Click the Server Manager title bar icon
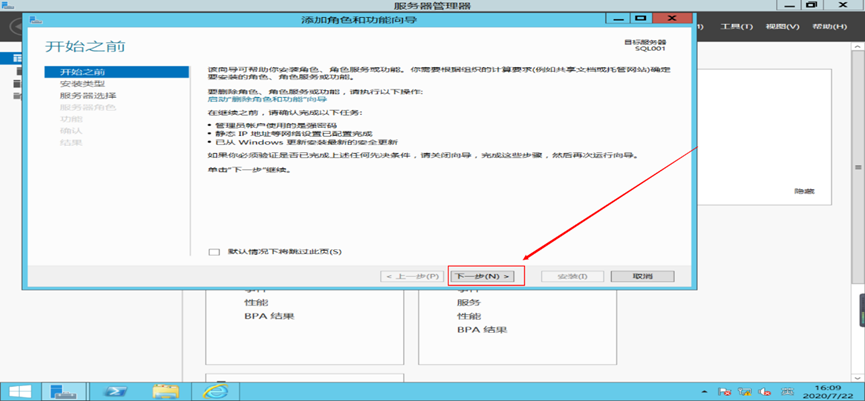The height and width of the screenshot is (401, 865). click(x=8, y=5)
